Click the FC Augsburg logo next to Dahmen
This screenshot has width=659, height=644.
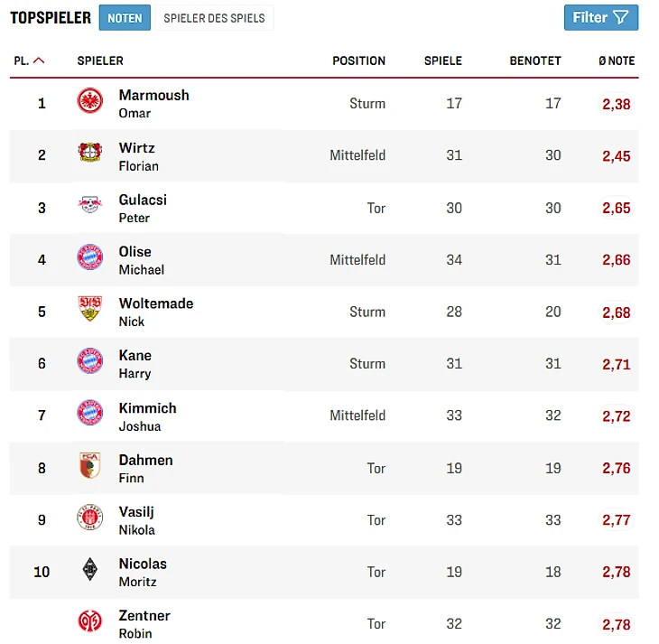[89, 465]
